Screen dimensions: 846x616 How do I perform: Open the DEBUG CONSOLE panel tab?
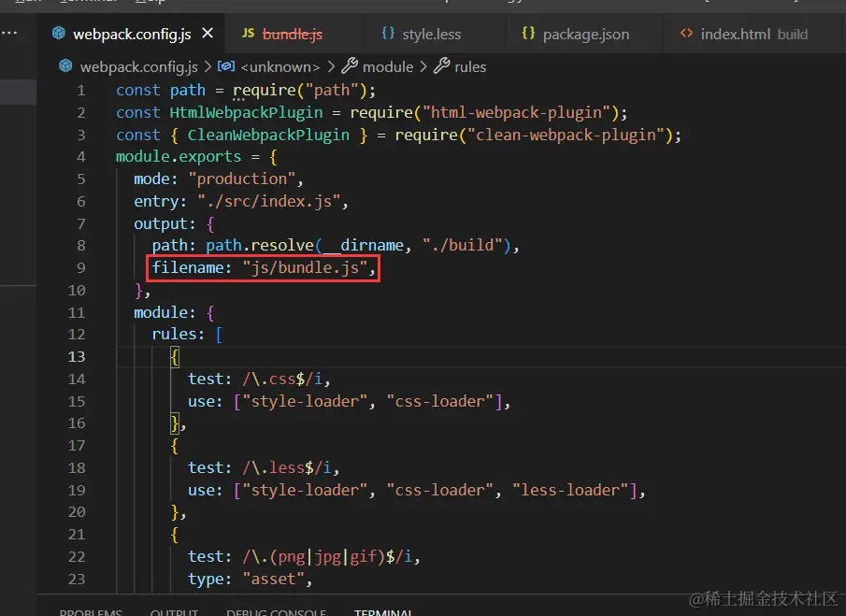coord(277,611)
